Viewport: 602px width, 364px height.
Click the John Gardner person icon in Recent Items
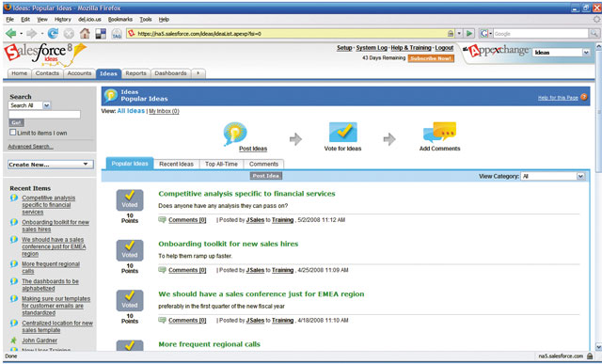[x=14, y=340]
